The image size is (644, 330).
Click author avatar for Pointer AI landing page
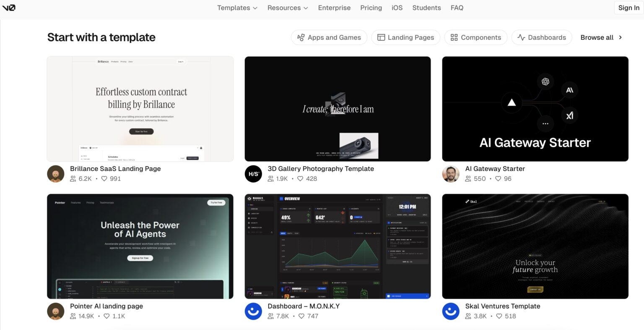click(x=56, y=311)
